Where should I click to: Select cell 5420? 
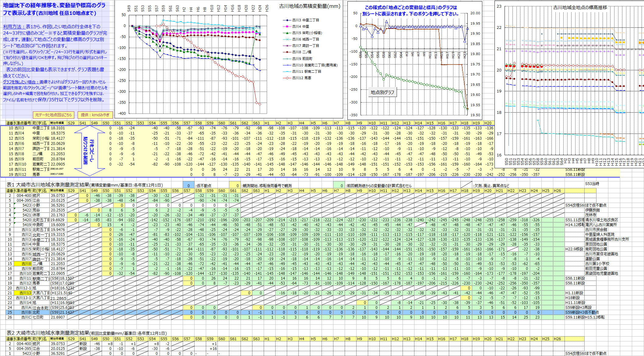pos(23,220)
